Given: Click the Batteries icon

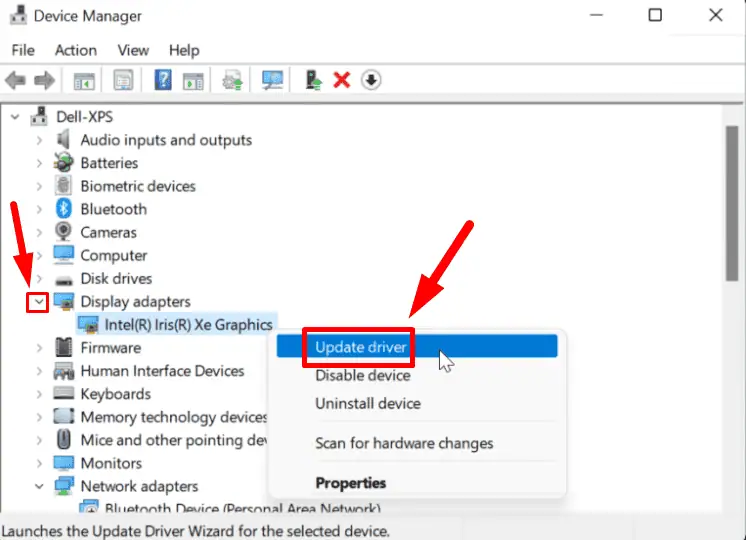Looking at the screenshot, I should point(63,163).
